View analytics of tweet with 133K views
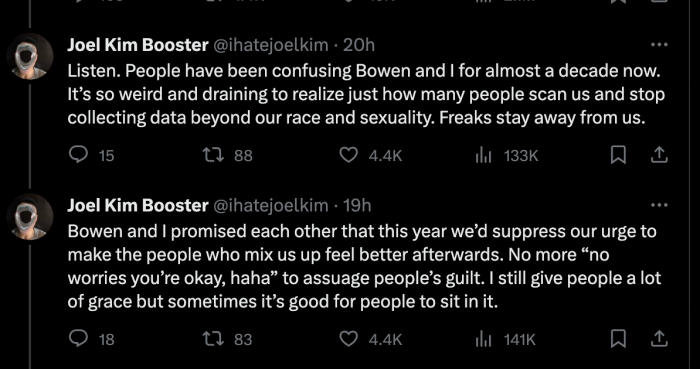The image size is (700, 369). pyautogui.click(x=483, y=155)
